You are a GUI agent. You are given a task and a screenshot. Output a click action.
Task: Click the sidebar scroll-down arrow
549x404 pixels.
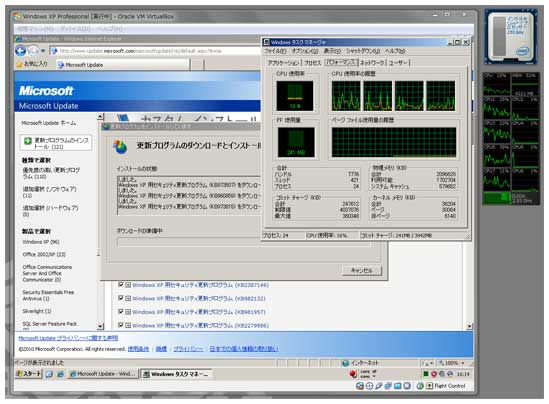[x=100, y=326]
